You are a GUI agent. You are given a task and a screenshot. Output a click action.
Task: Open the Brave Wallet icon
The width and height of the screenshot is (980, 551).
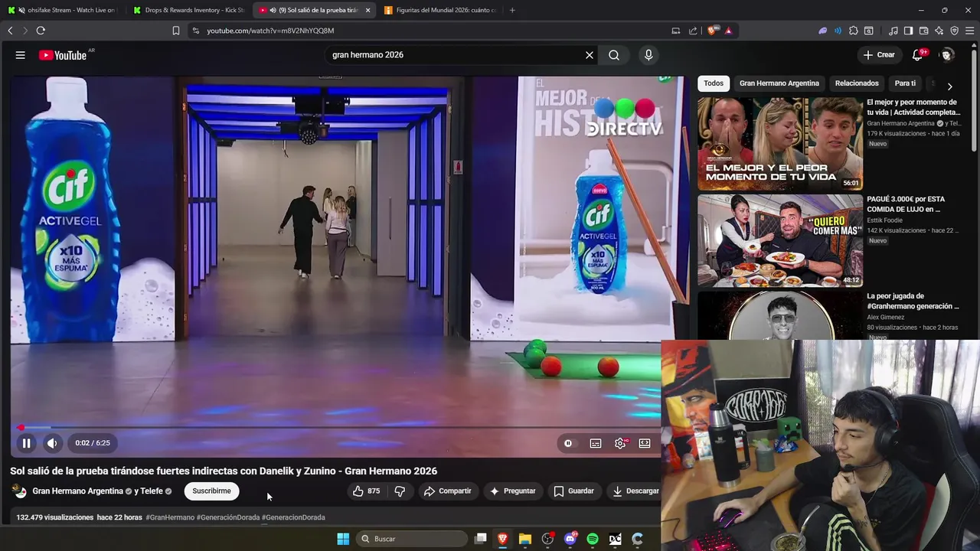click(923, 31)
